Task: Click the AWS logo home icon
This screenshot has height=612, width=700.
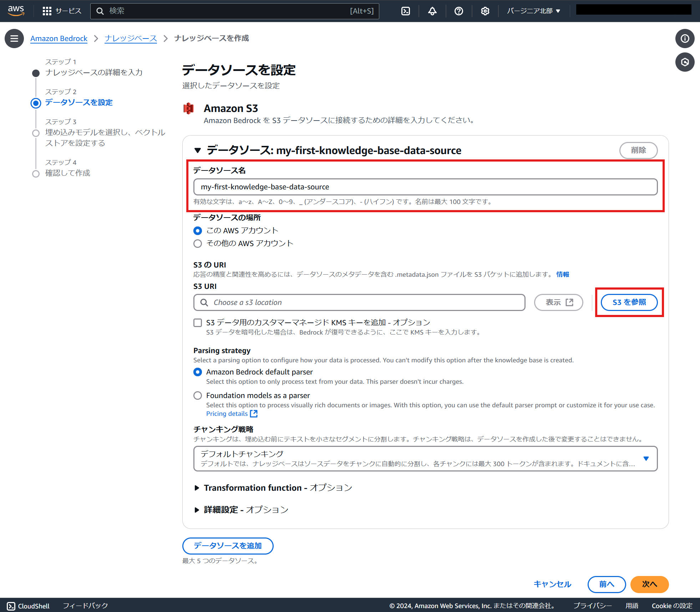Action: click(16, 11)
